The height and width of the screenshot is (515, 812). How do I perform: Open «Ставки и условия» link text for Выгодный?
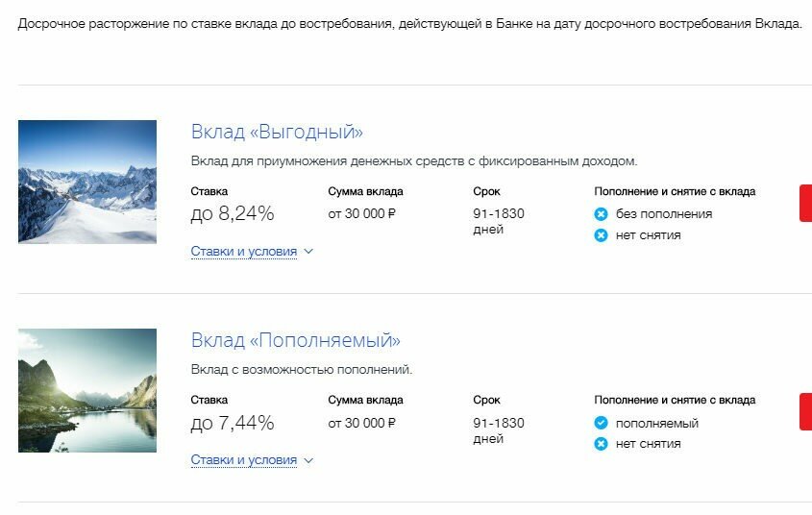pyautogui.click(x=244, y=252)
